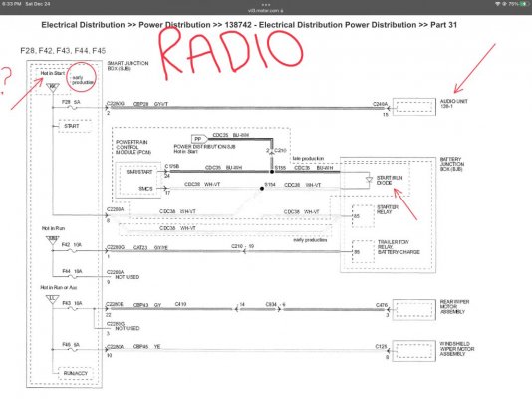This screenshot has width=532, height=399.
Task: Click the C934 connector label
Action: pos(271,304)
